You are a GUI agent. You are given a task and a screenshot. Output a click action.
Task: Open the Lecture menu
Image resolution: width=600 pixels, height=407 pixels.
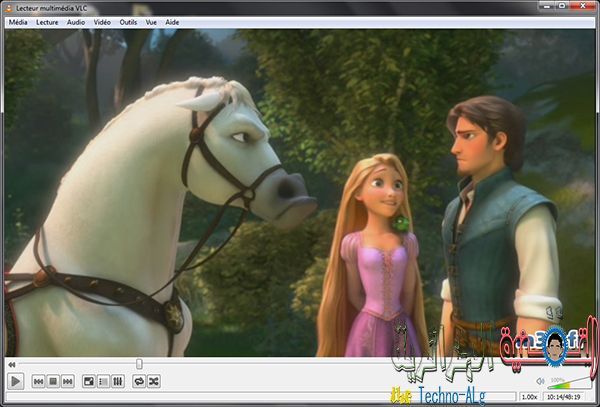click(x=47, y=22)
